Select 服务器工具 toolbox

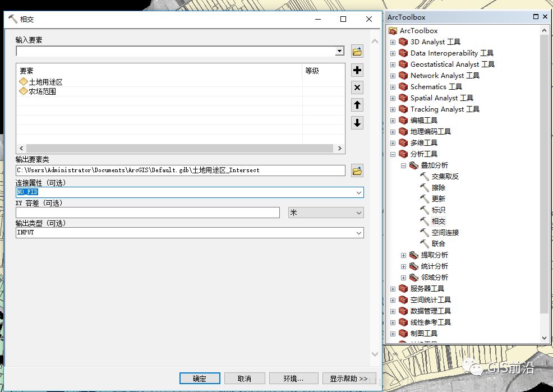(x=427, y=289)
